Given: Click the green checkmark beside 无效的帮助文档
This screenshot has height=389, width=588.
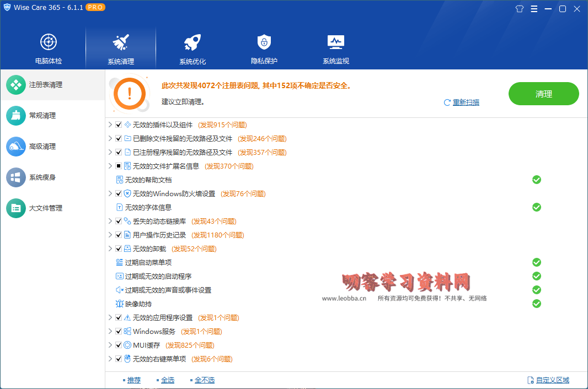Looking at the screenshot, I should coord(536,180).
